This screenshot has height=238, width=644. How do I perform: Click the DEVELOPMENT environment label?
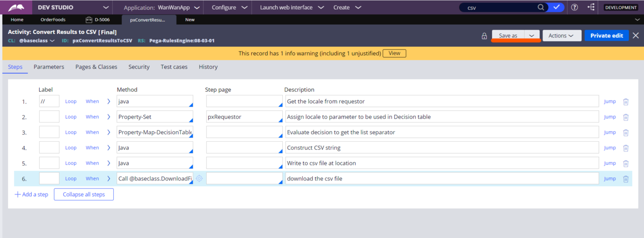(x=621, y=8)
